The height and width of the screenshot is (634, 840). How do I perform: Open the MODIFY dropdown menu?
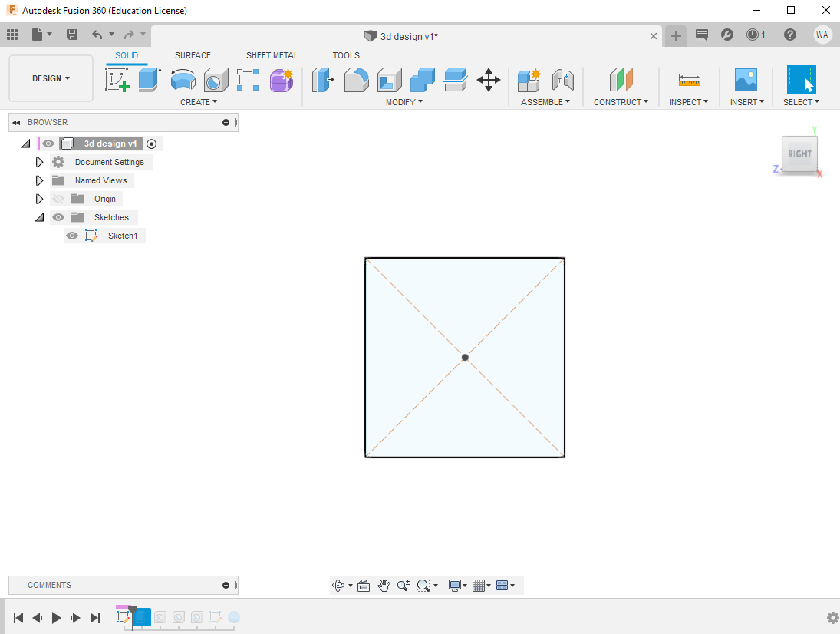(x=404, y=102)
